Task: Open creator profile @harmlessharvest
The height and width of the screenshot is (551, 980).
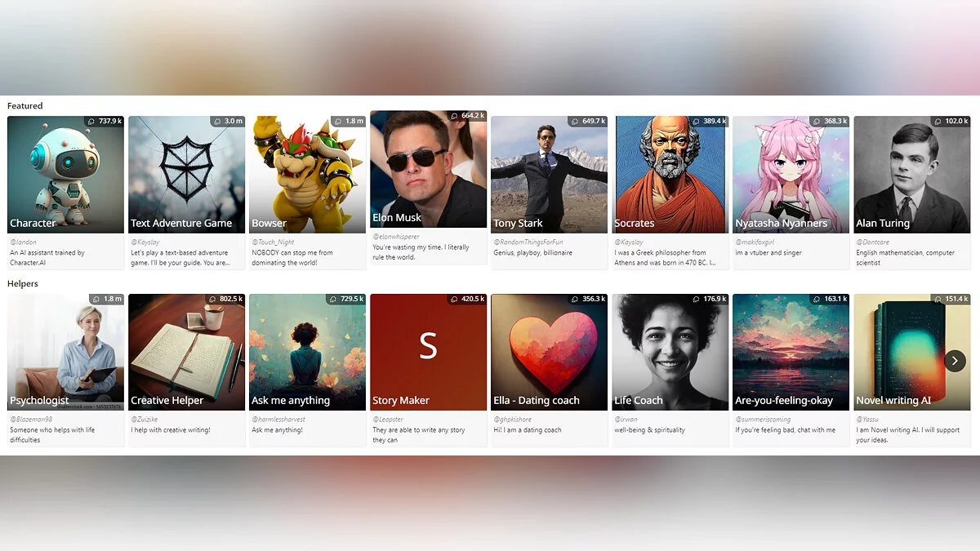Action: coord(278,420)
